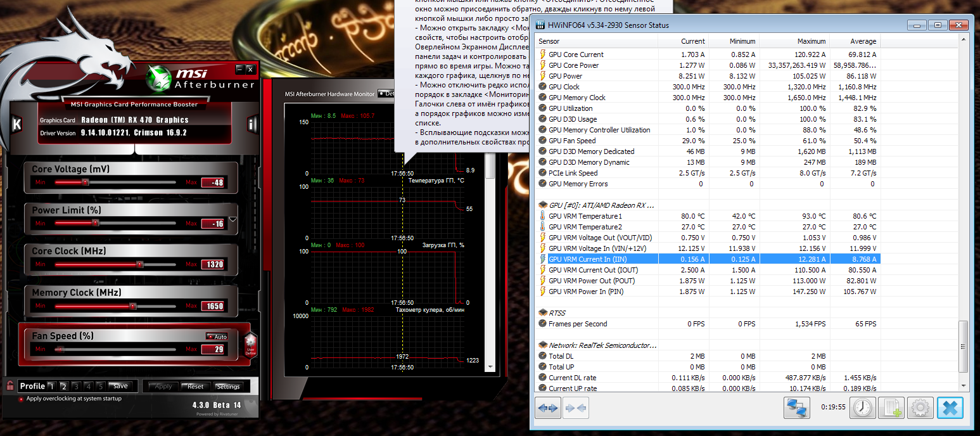The image size is (980, 436).
Task: Click the RTSS group icon
Action: point(542,313)
